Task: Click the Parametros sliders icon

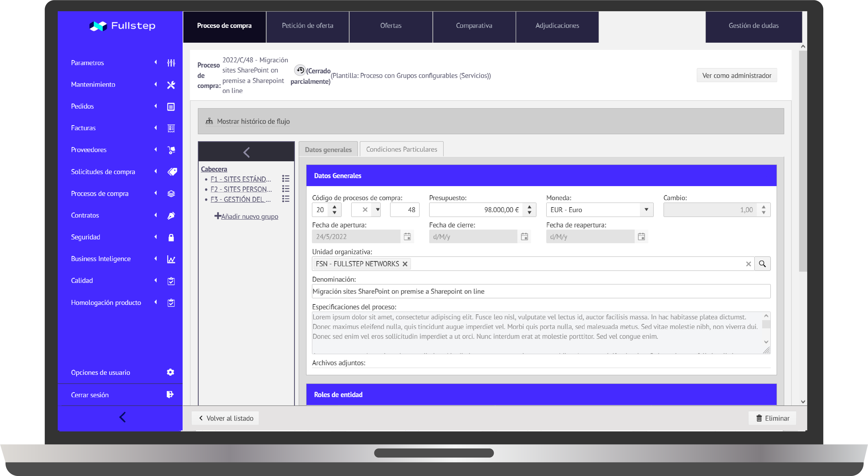Action: click(x=171, y=63)
